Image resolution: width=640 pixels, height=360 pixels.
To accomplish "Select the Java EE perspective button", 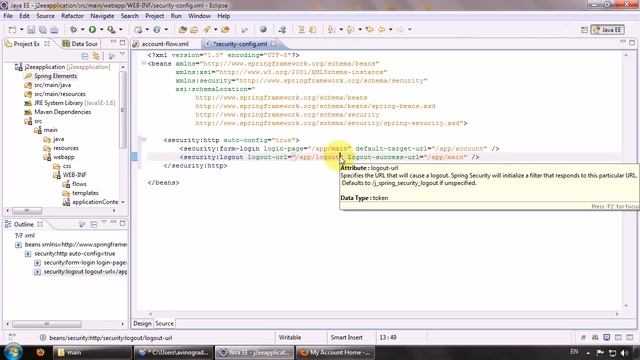I will pos(607,30).
